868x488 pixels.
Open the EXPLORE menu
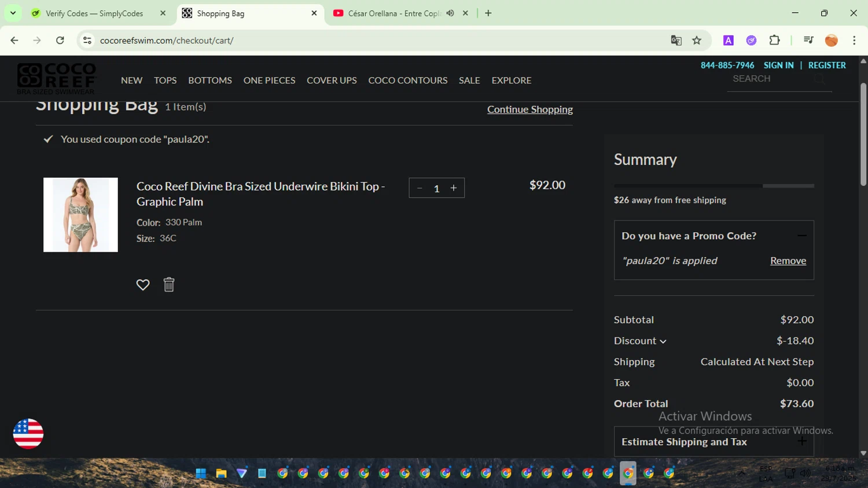[x=511, y=80]
